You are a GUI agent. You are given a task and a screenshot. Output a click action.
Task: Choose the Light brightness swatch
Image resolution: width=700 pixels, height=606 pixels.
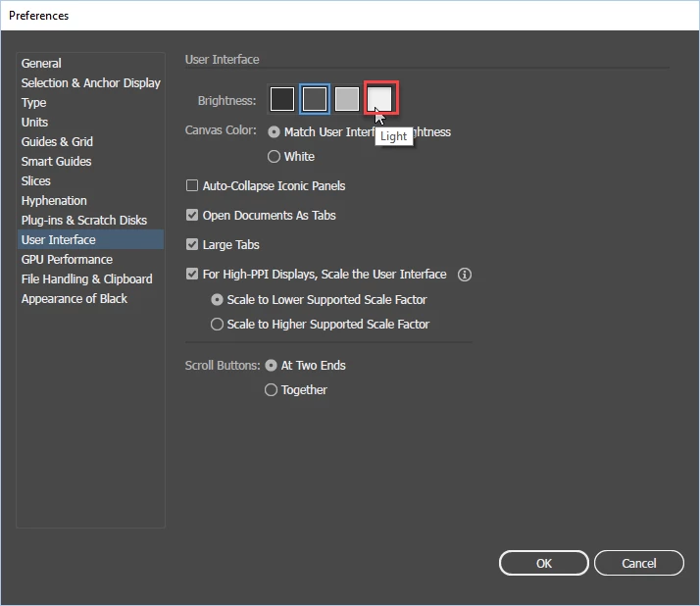pos(380,99)
